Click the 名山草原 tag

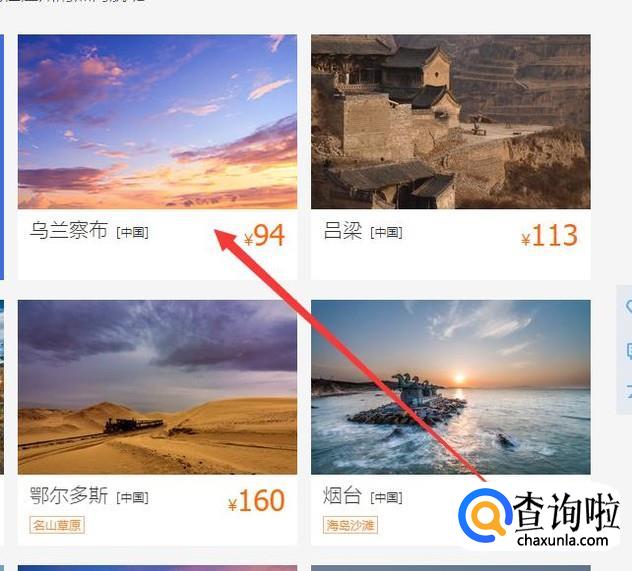pyautogui.click(x=57, y=525)
